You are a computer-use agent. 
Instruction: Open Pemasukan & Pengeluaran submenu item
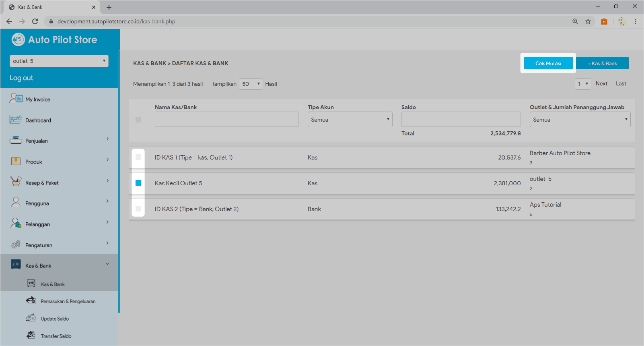click(68, 301)
